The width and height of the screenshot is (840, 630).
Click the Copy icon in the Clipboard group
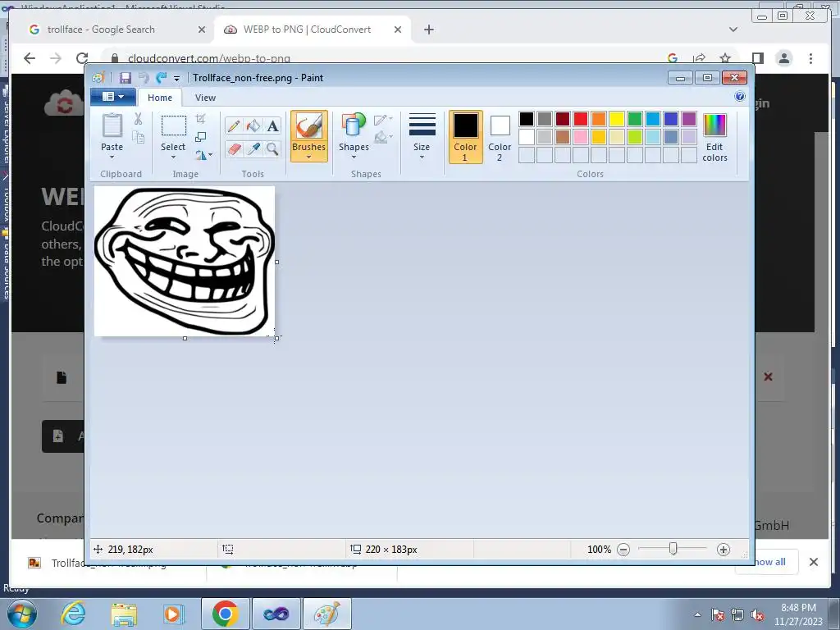click(x=138, y=137)
